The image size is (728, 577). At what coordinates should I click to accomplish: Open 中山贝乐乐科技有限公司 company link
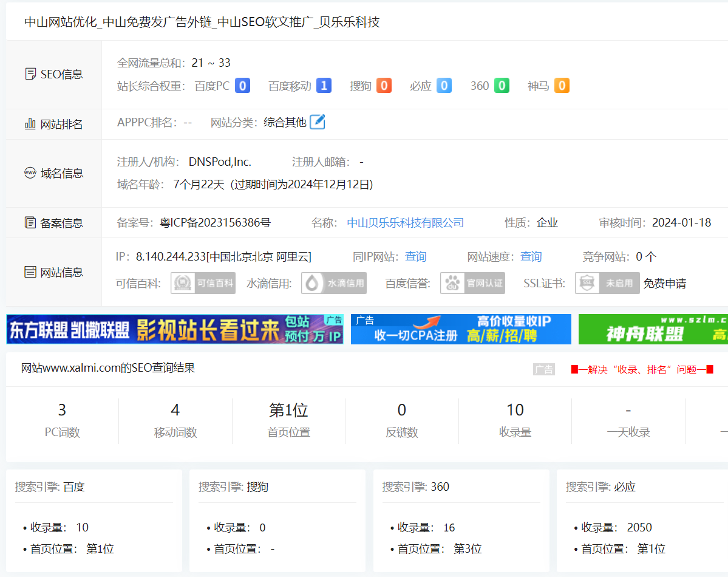[406, 223]
